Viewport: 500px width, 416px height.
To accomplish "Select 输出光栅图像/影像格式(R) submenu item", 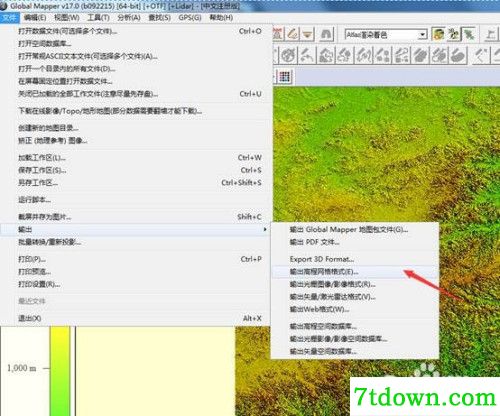I will click(x=355, y=284).
